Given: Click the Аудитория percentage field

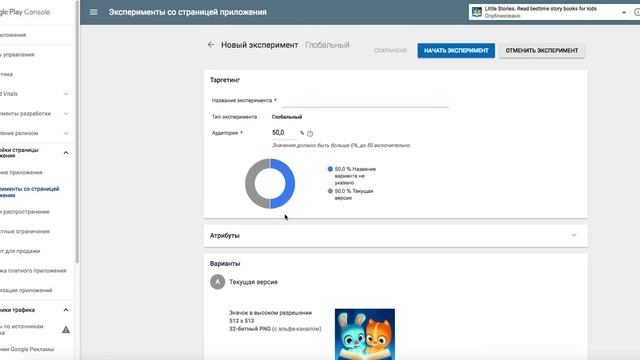Looking at the screenshot, I should [284, 133].
